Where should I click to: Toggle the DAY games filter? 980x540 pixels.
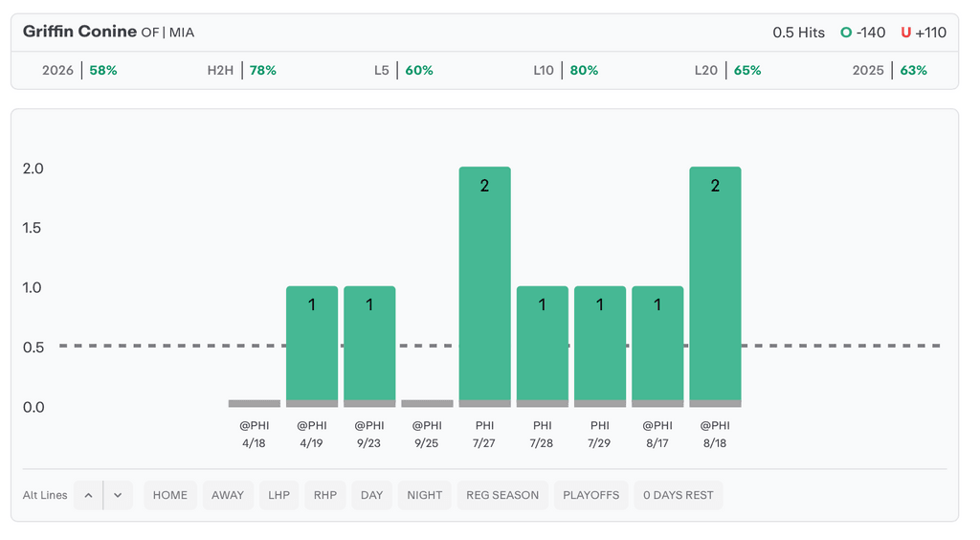(372, 495)
